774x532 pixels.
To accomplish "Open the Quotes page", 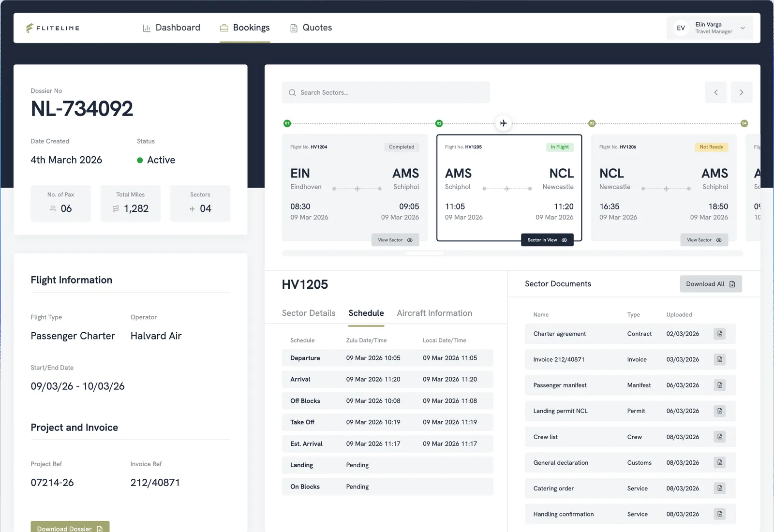I will (x=311, y=28).
